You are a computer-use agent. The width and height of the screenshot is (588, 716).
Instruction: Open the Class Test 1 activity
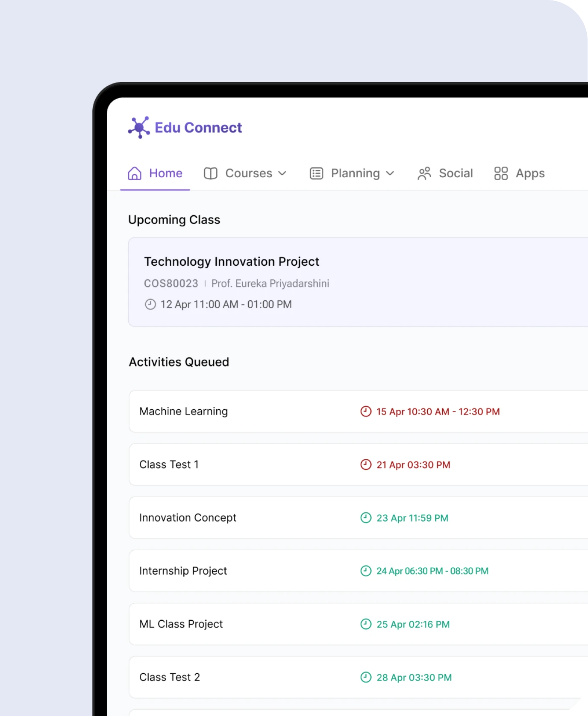coord(169,464)
